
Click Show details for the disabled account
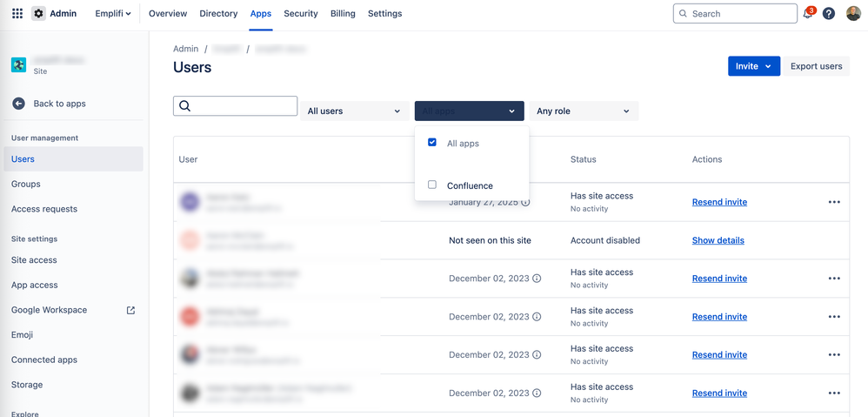pos(718,240)
